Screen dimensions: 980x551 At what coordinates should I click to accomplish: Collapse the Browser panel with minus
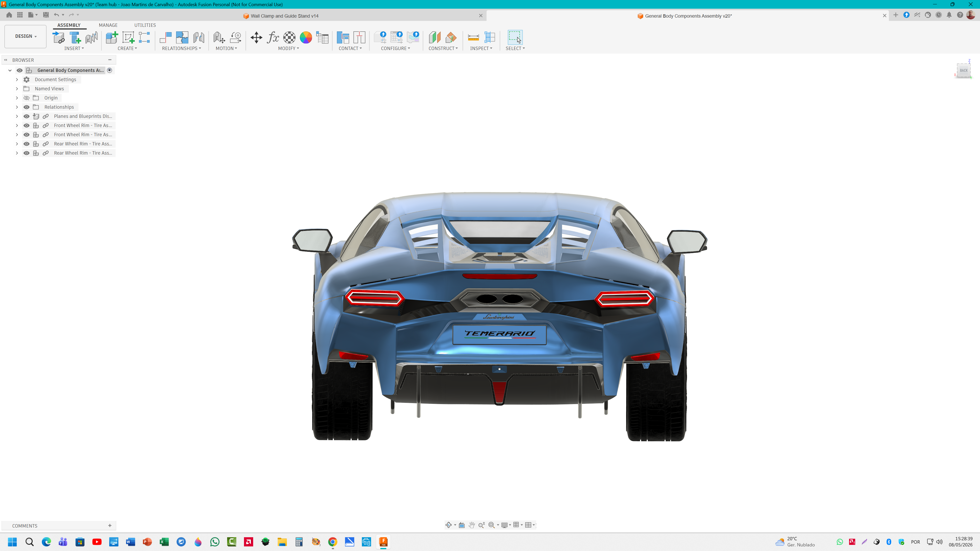[110, 60]
